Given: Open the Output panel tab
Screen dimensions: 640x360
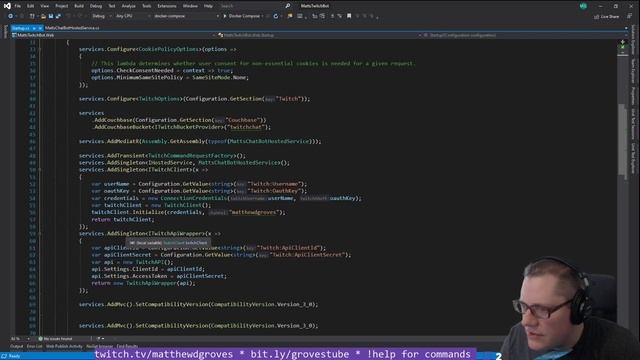Looking at the screenshot, I should point(17,347).
